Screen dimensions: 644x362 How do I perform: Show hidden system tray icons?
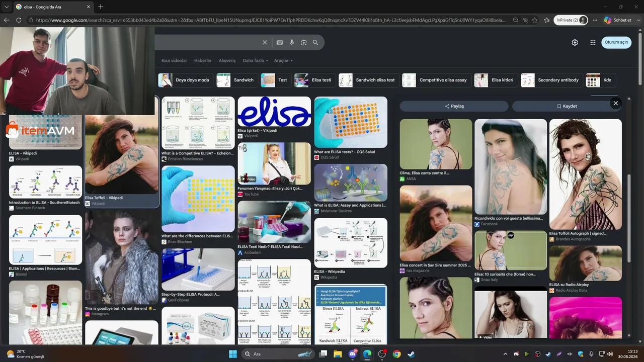tap(506, 354)
